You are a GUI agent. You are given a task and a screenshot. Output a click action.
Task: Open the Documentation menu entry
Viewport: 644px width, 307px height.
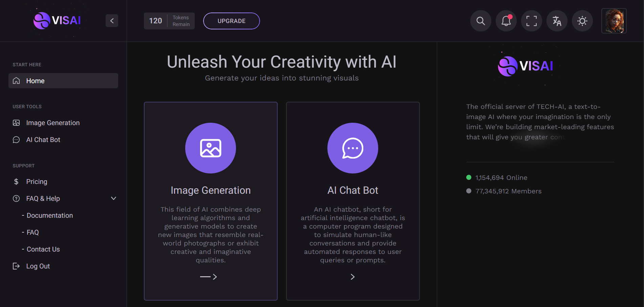(x=49, y=215)
